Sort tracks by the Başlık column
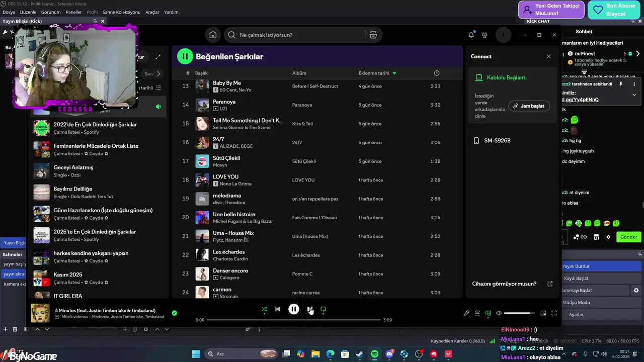The image size is (644, 362). click(201, 73)
